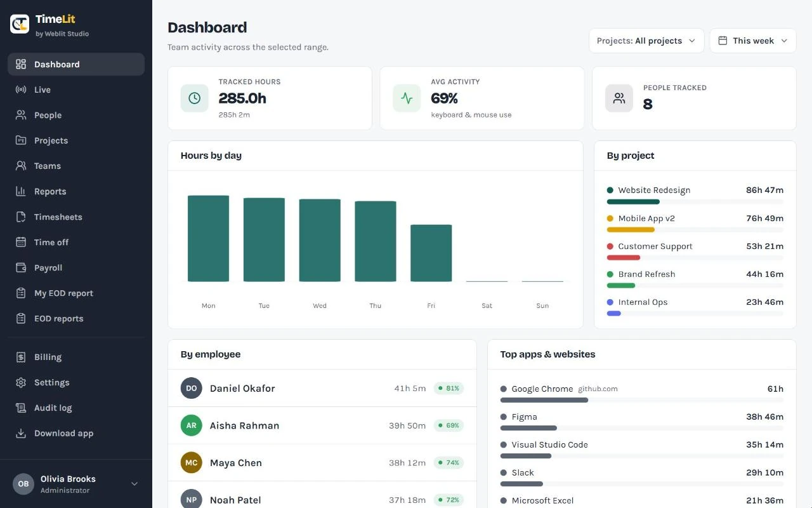The image size is (812, 508).
Task: Click the DO avatar for Daniel Okafor
Action: click(x=192, y=388)
